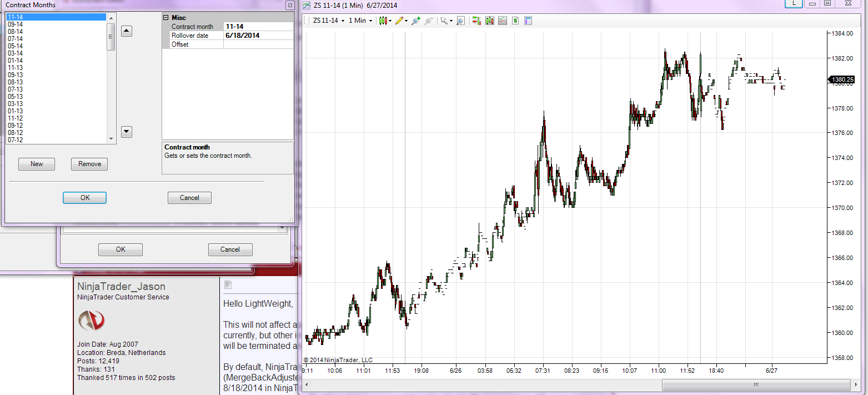868x395 pixels.
Task: Select contract 09-13 in list
Action: [x=56, y=75]
